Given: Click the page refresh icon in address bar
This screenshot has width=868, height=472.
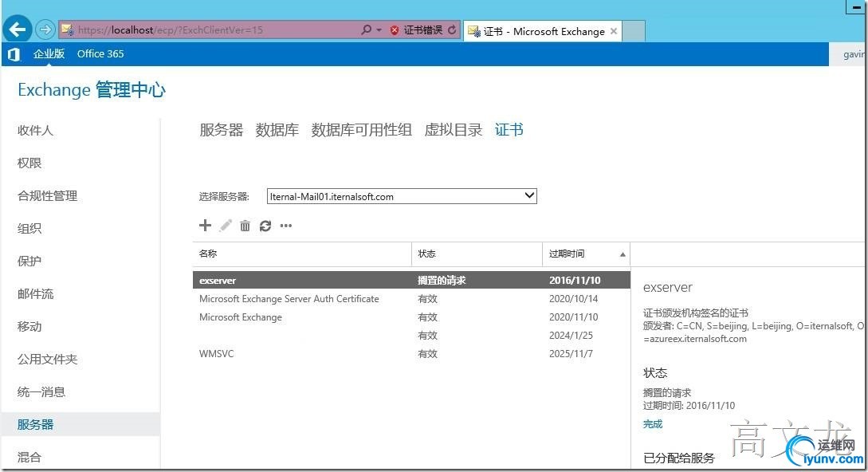Looking at the screenshot, I should pyautogui.click(x=452, y=30).
